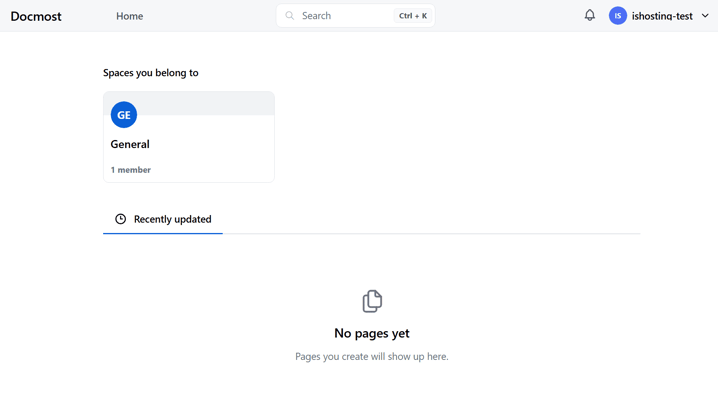Click the clock icon on Recently updated
Viewport: 718px width, 399px height.
click(x=120, y=219)
